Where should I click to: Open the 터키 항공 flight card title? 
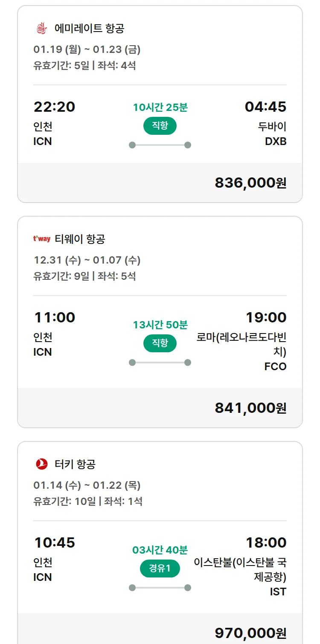(75, 464)
